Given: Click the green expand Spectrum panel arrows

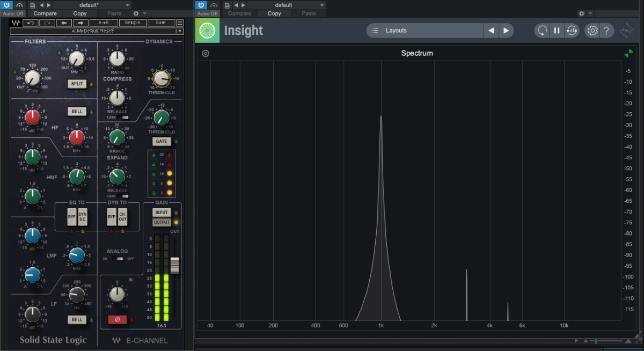Looking at the screenshot, I should click(x=628, y=53).
